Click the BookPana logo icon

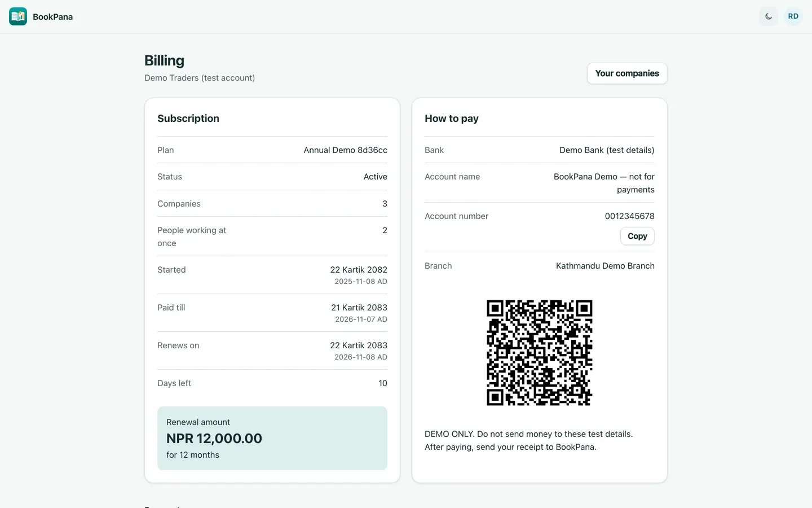(18, 16)
